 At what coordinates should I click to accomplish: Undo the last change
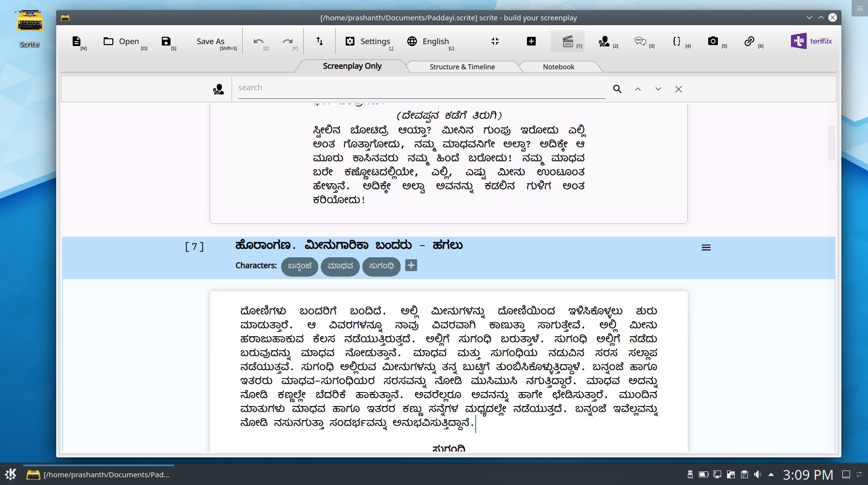(258, 42)
